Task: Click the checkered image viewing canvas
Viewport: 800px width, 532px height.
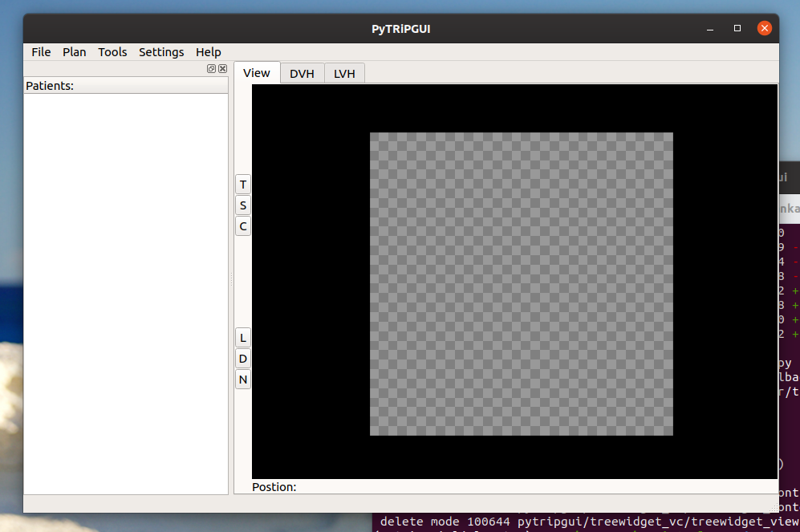Action: pos(521,282)
